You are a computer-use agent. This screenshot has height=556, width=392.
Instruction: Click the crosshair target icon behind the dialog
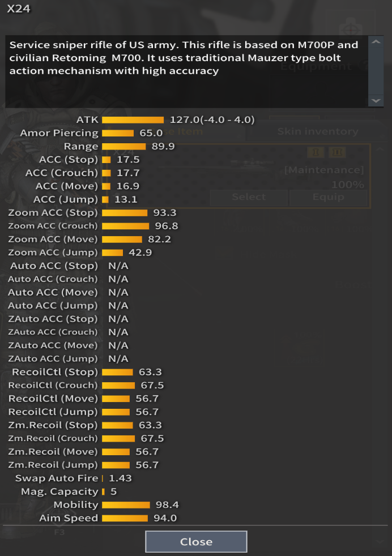350,31
